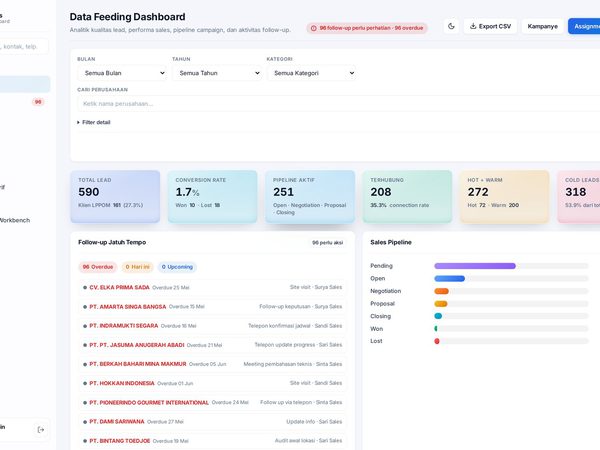Open PT. PIONEERINDO GOURMET INTERNATIONAL follow-up

pos(212,402)
